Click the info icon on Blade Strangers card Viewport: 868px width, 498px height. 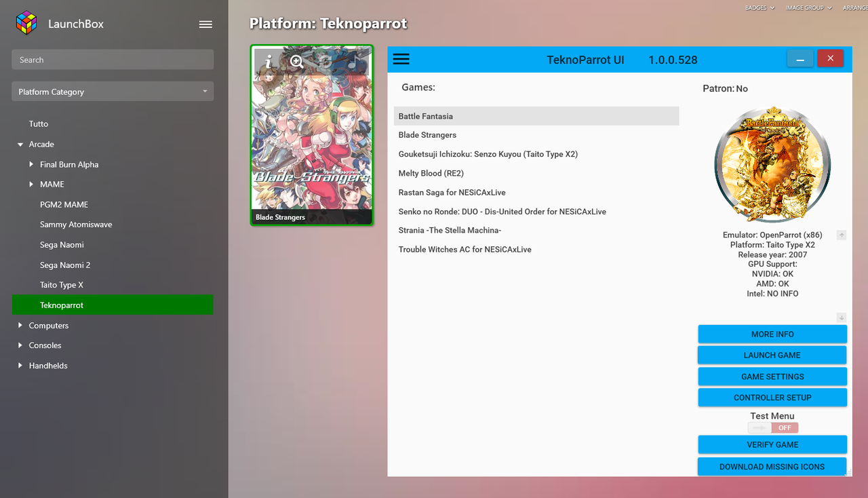click(269, 62)
